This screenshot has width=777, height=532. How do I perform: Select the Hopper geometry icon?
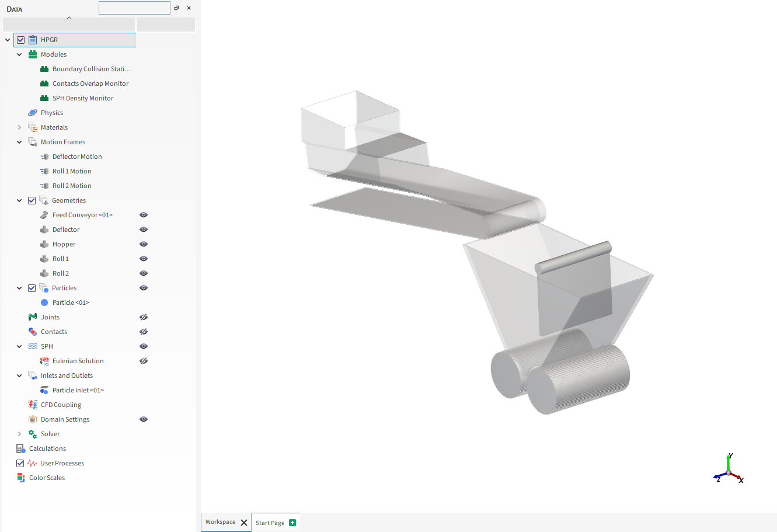44,244
